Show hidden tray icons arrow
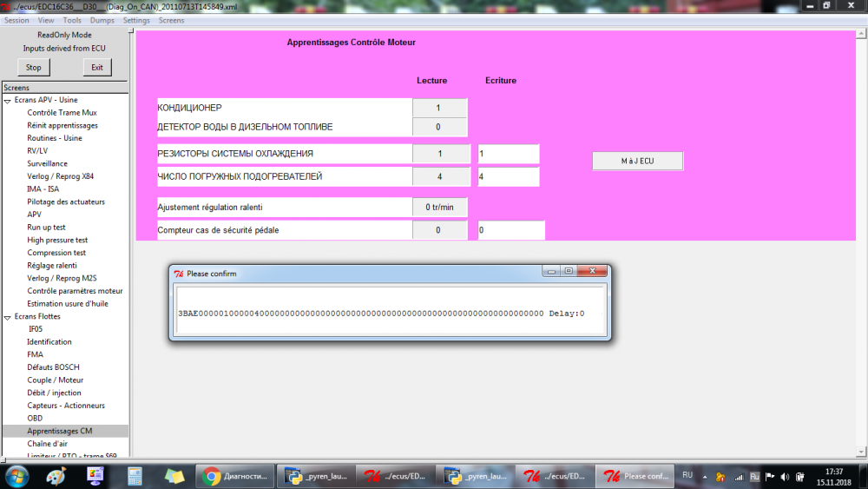 pyautogui.click(x=705, y=477)
